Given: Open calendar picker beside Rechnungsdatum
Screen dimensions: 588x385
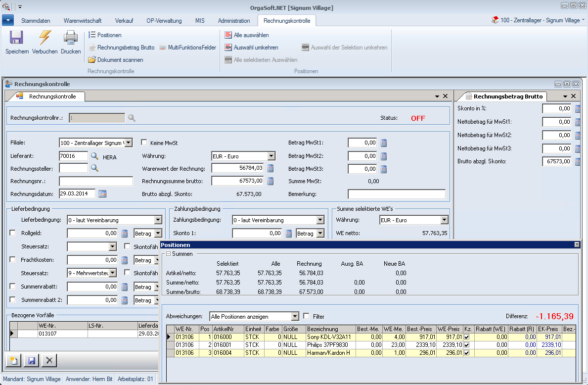Looking at the screenshot, I should pos(102,193).
